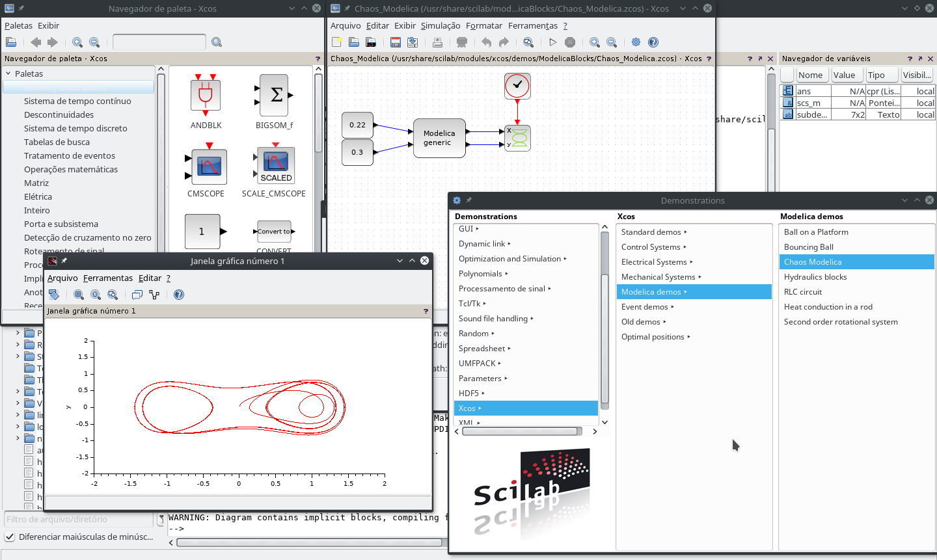The width and height of the screenshot is (937, 560).
Task: Open Xcos help icon in diagram toolbar
Action: [653, 42]
